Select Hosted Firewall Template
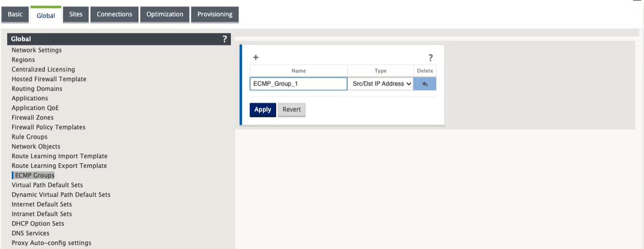 tap(49, 79)
